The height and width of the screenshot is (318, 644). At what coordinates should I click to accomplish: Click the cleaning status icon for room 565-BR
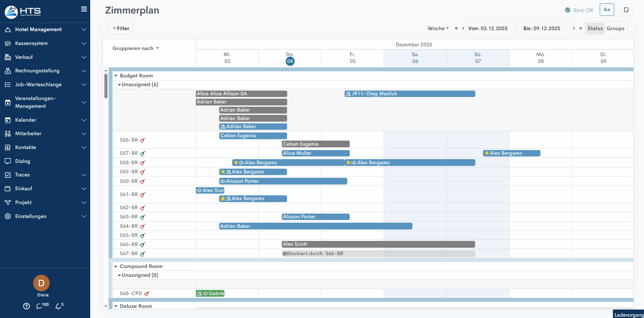click(x=143, y=236)
